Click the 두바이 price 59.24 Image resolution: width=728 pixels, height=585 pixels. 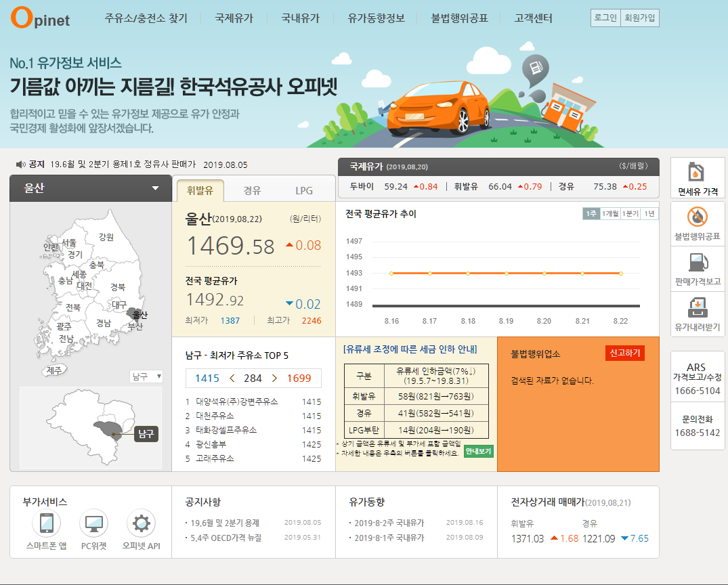tap(395, 186)
